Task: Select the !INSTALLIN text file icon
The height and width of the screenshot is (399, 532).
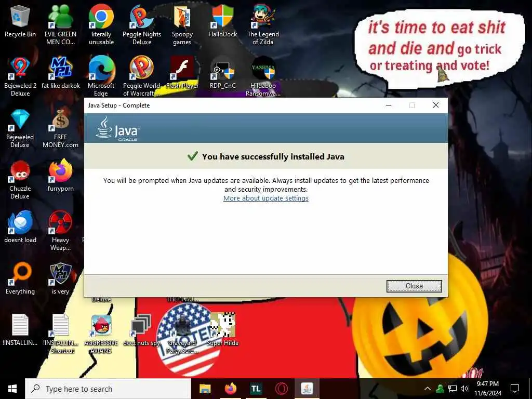Action: [x=20, y=330]
